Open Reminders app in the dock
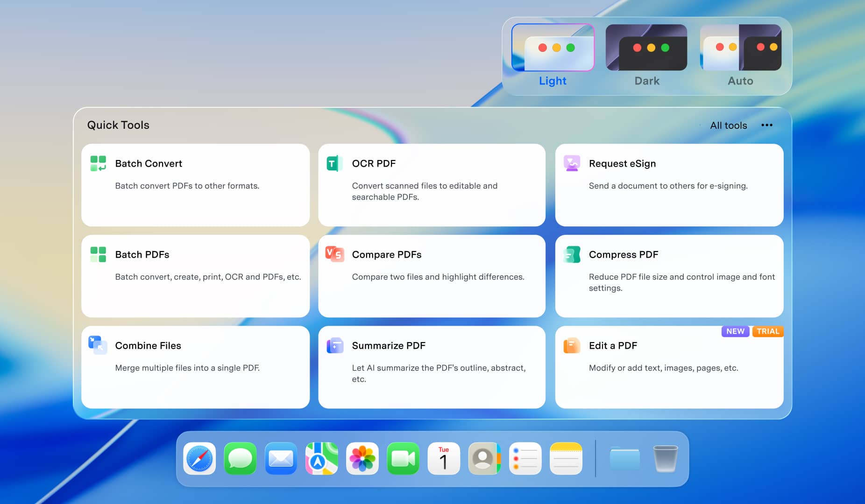This screenshot has width=865, height=504. pyautogui.click(x=525, y=459)
